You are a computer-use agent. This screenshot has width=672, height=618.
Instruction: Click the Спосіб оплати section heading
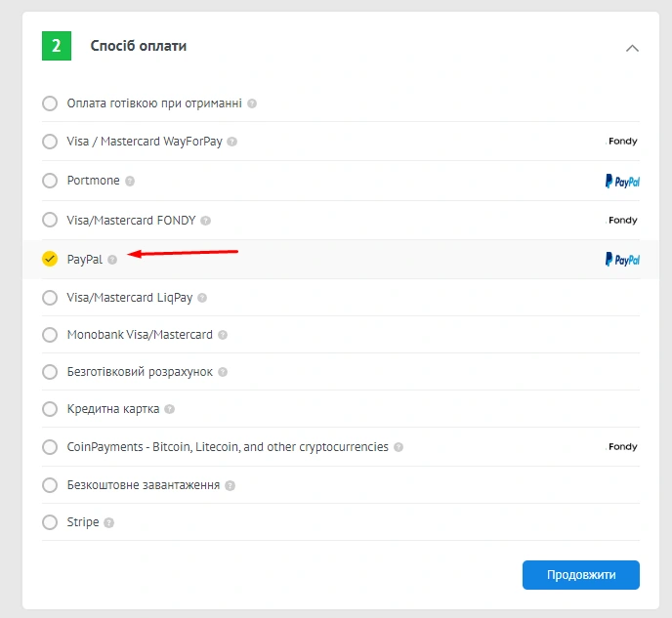139,46
